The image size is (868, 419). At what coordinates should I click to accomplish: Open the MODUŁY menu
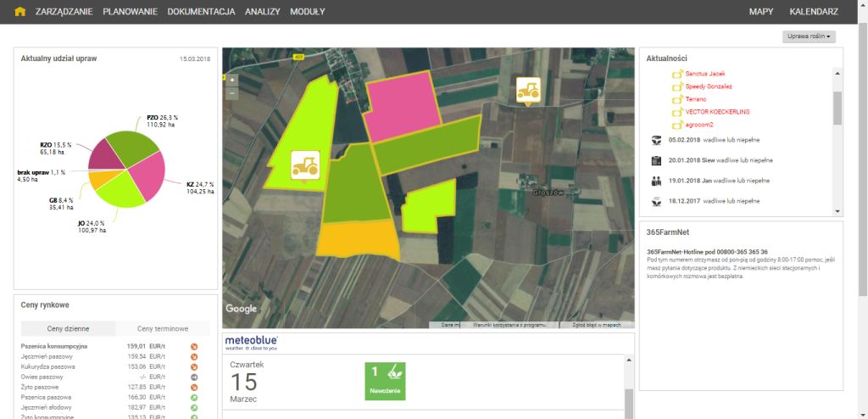[x=307, y=12]
